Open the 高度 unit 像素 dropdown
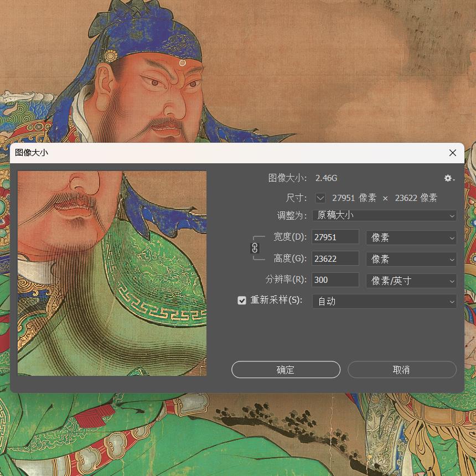 [411, 259]
